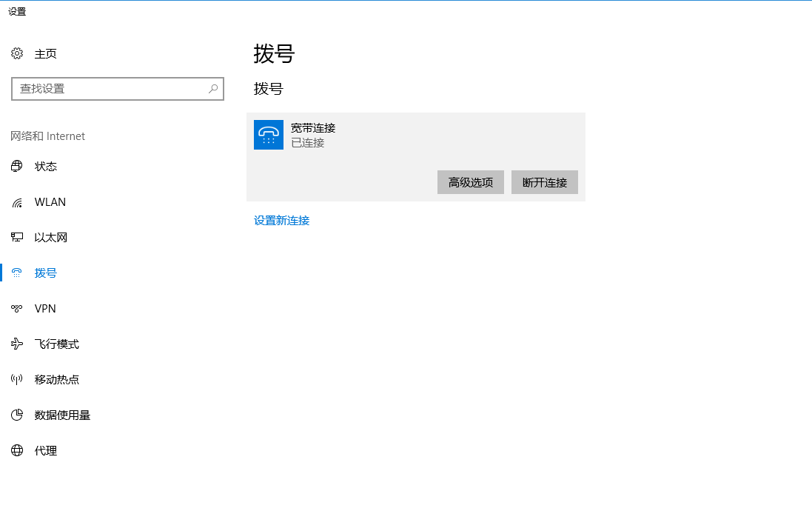Viewport: 812px width, 531px height.
Task: Click the 飞行模式 airplane icon
Action: 17,344
